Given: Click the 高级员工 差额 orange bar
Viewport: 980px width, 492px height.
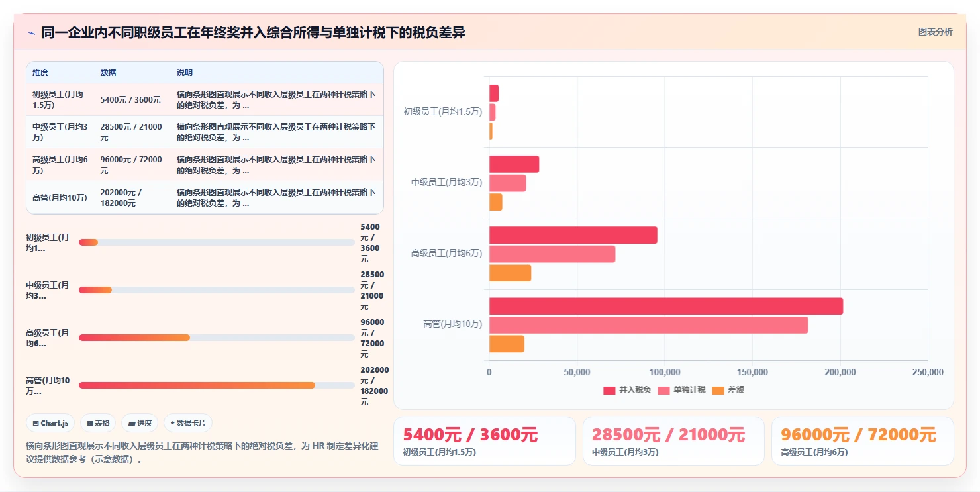Looking at the screenshot, I should [x=510, y=273].
